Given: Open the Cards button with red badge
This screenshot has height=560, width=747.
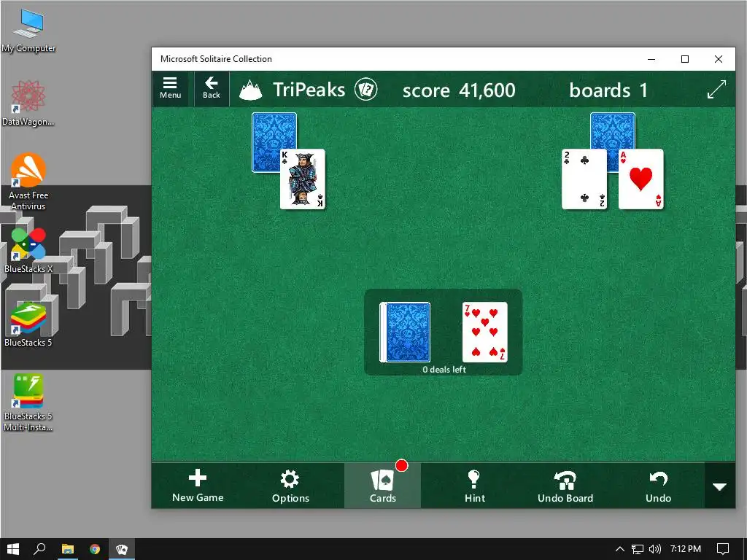Looking at the screenshot, I should click(x=382, y=486).
